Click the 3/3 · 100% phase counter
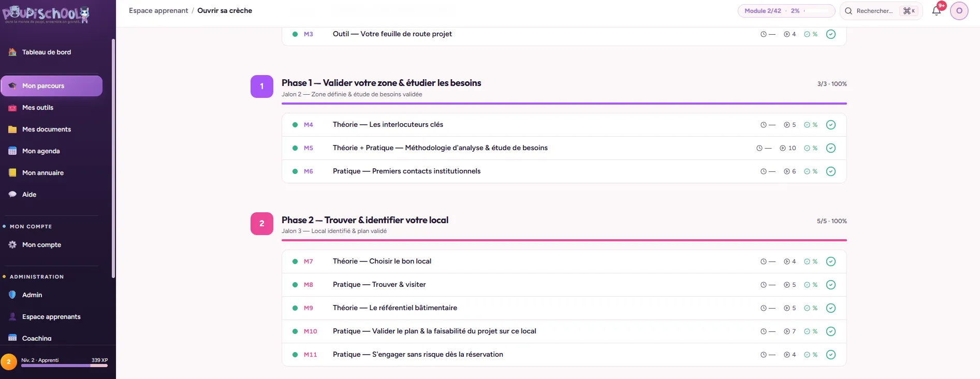This screenshot has width=980, height=379. coord(832,84)
